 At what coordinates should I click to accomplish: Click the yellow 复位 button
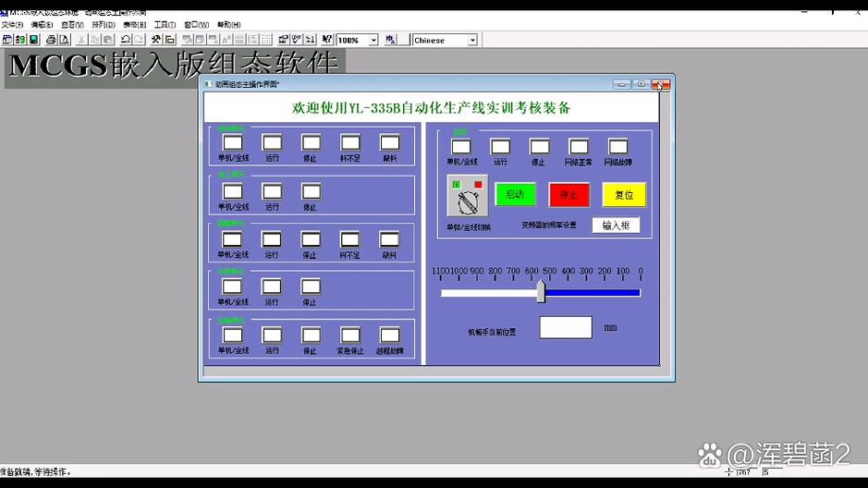click(624, 195)
